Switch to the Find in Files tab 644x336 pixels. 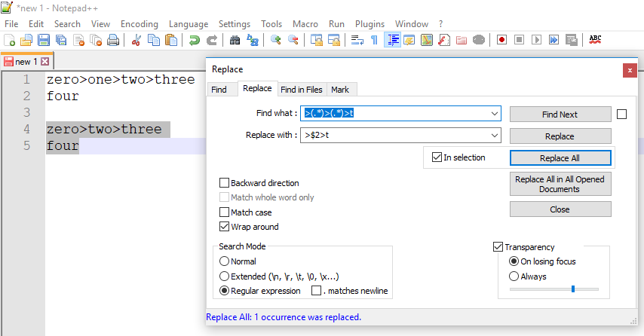[x=302, y=90]
